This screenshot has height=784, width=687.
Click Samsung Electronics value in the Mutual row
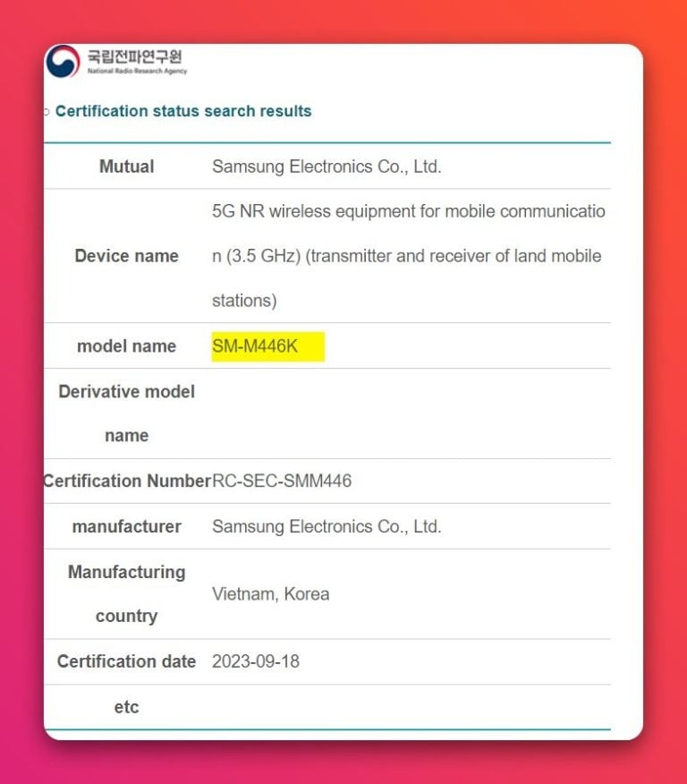(327, 166)
